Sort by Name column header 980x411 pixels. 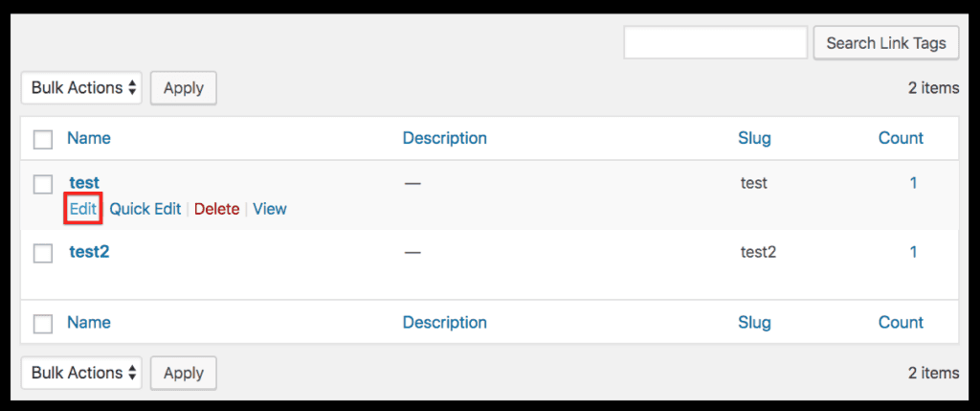point(89,138)
